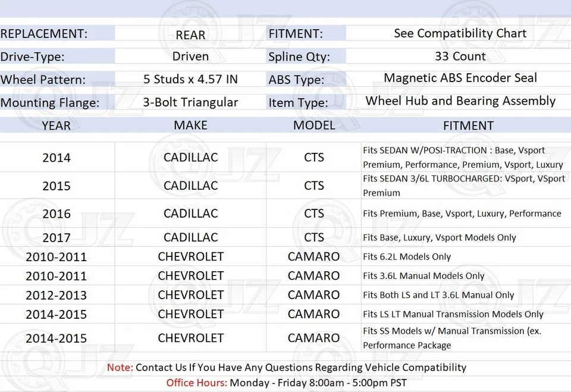Click the Spline Qty 33 Count value
Screen dimensions: 571x392
pos(460,56)
